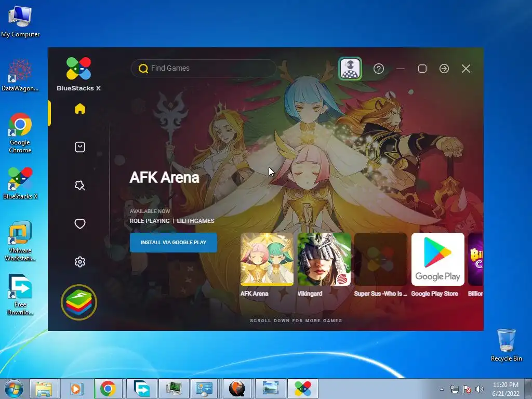Select the Vikingard game thumbnail

pyautogui.click(x=324, y=259)
